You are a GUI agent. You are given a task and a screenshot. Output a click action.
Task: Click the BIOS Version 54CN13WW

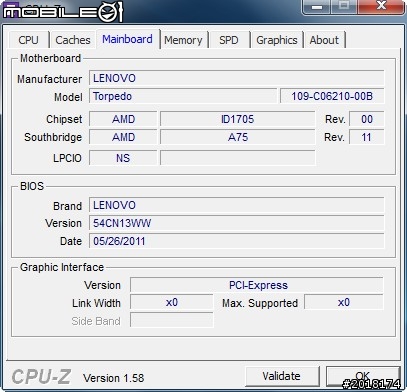236,223
